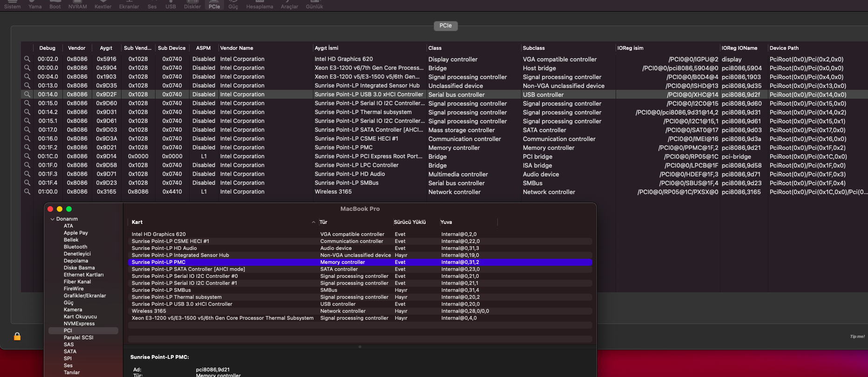Switch to the NVRAM tab
This screenshot has height=377, width=868.
click(x=77, y=5)
